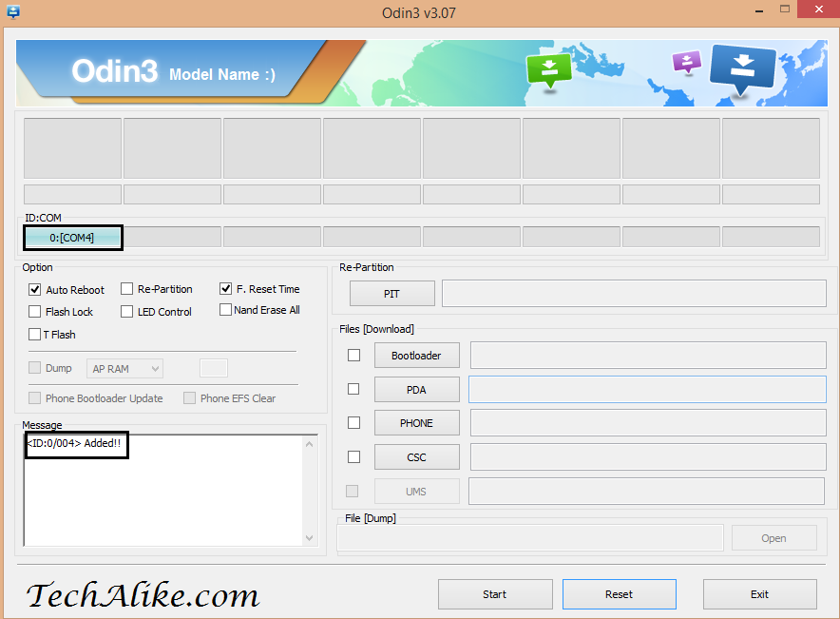Click the PDA file path field
840x619 pixels.
647,389
